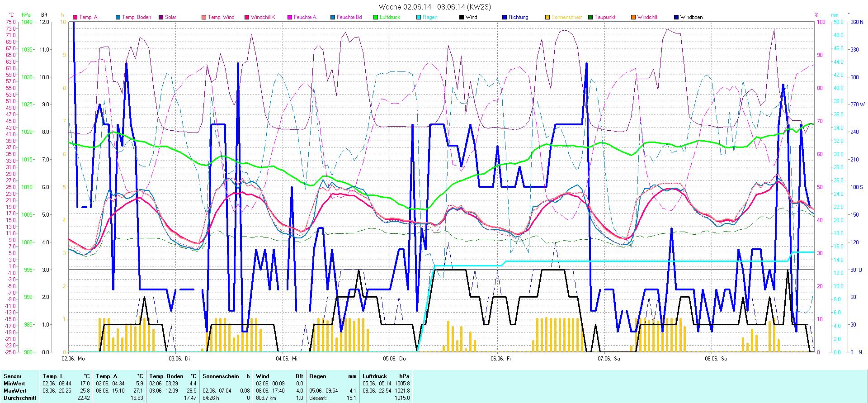
Task: Select the Feuchte Bd legend label
Action: pyautogui.click(x=349, y=17)
